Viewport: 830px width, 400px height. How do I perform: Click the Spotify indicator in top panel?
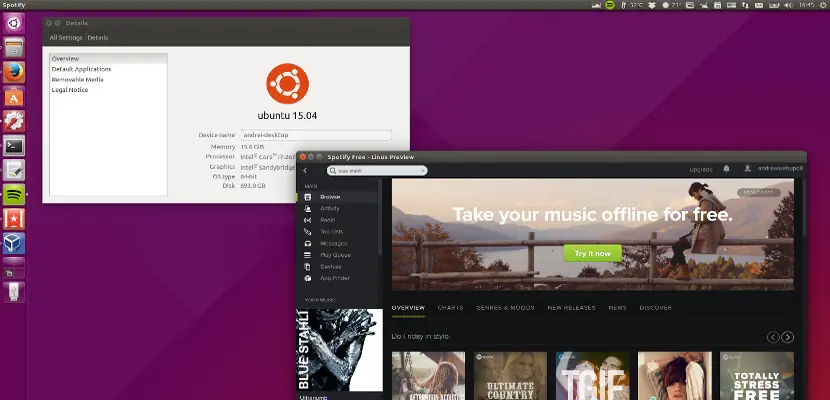click(610, 5)
